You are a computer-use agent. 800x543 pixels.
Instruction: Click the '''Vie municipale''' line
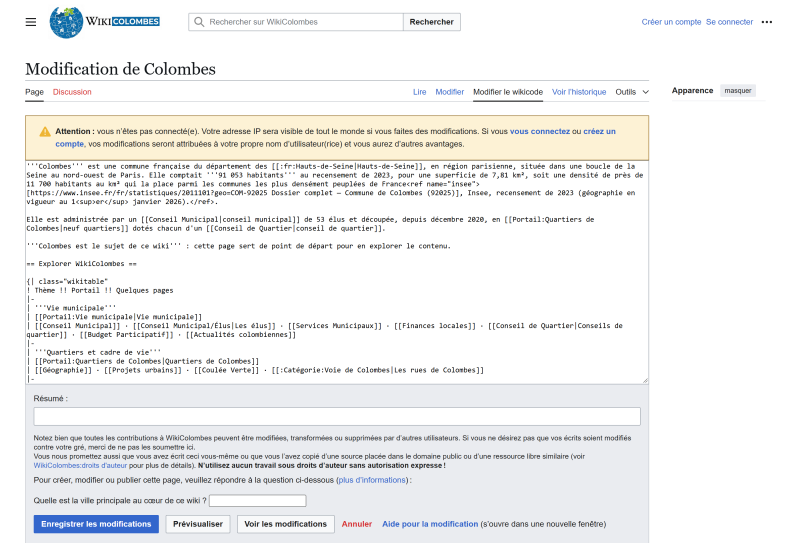pos(71,308)
